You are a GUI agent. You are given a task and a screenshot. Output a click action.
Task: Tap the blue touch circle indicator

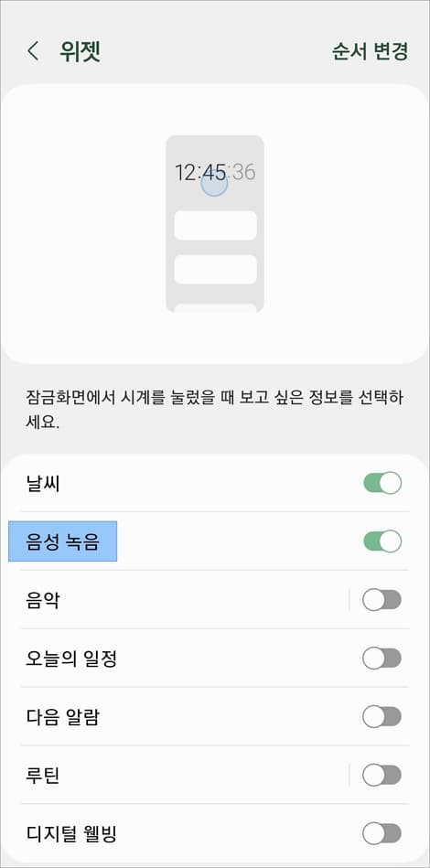coord(214,185)
